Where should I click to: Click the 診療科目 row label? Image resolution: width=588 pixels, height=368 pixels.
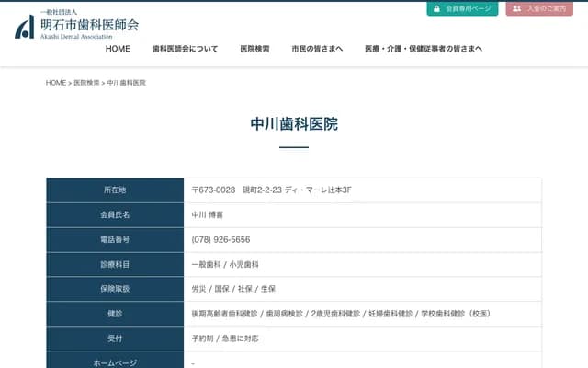pos(115,264)
